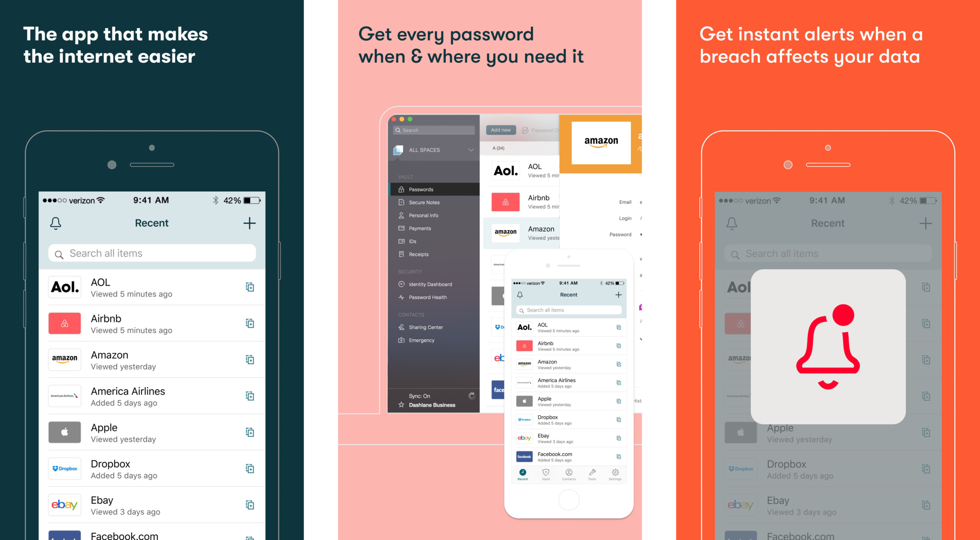Click the bell notification icon top-left

pos(56,223)
